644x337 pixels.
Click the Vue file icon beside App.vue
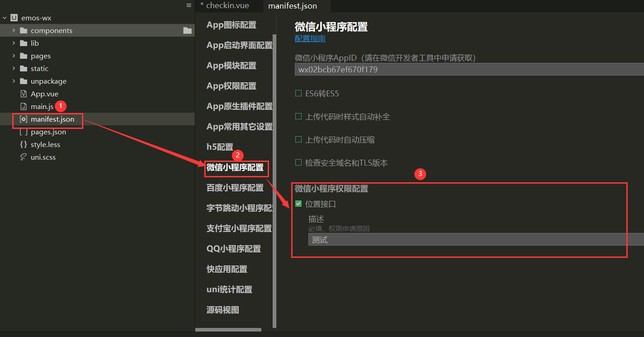[x=24, y=94]
